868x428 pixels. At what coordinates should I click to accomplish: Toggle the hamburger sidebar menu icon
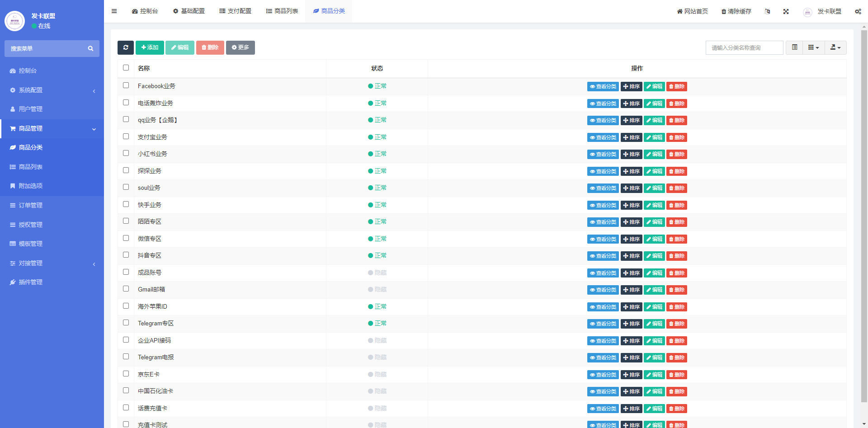(x=114, y=11)
